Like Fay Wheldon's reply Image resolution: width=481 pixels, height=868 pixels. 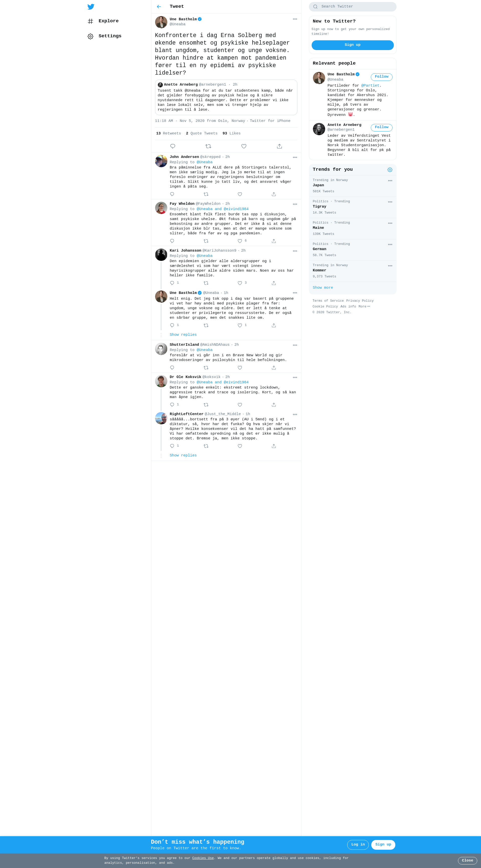point(240,241)
